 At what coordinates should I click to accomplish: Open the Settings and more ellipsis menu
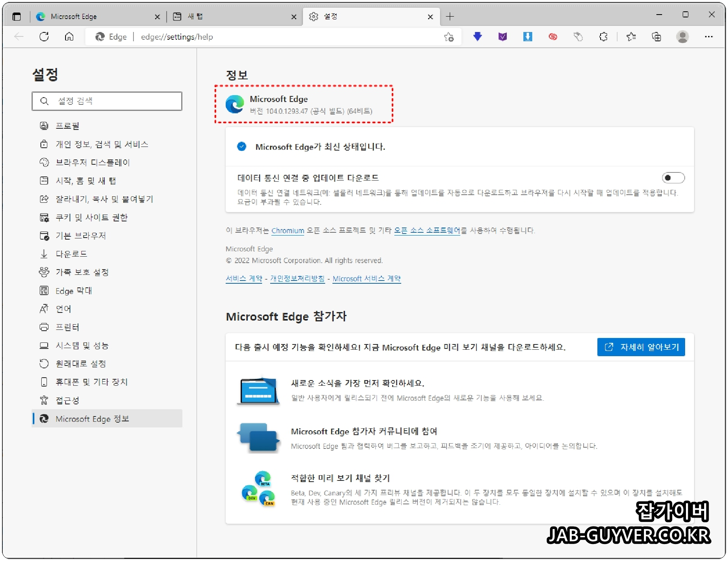(709, 37)
